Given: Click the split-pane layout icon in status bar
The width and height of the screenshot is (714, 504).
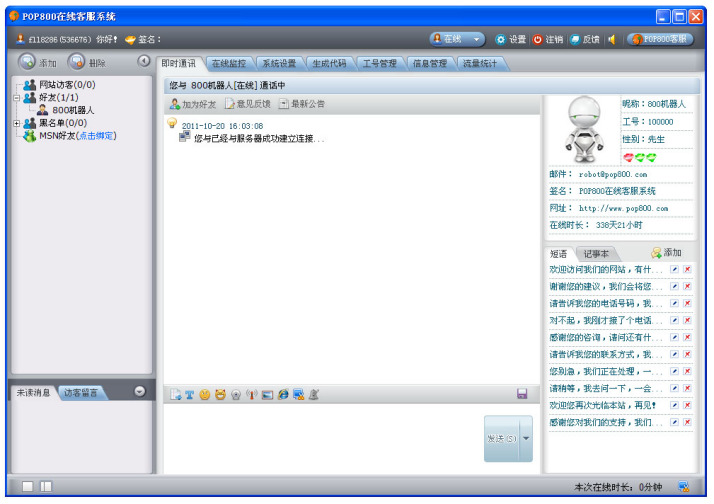Looking at the screenshot, I should (46, 487).
